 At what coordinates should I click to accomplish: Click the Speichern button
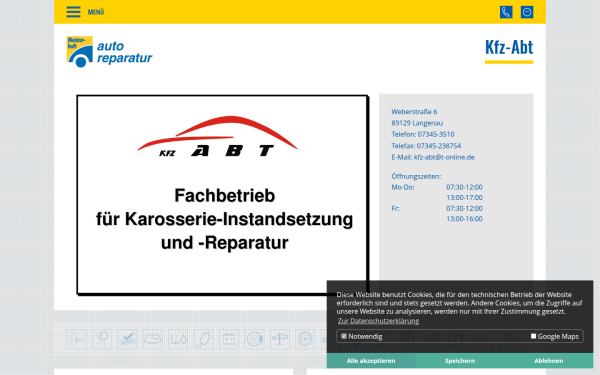460,361
